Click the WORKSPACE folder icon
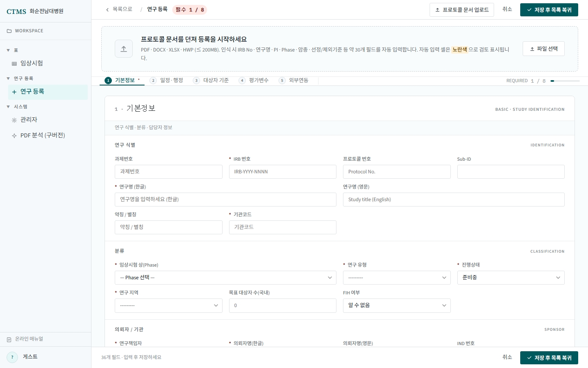The width and height of the screenshot is (588, 368). click(x=9, y=31)
